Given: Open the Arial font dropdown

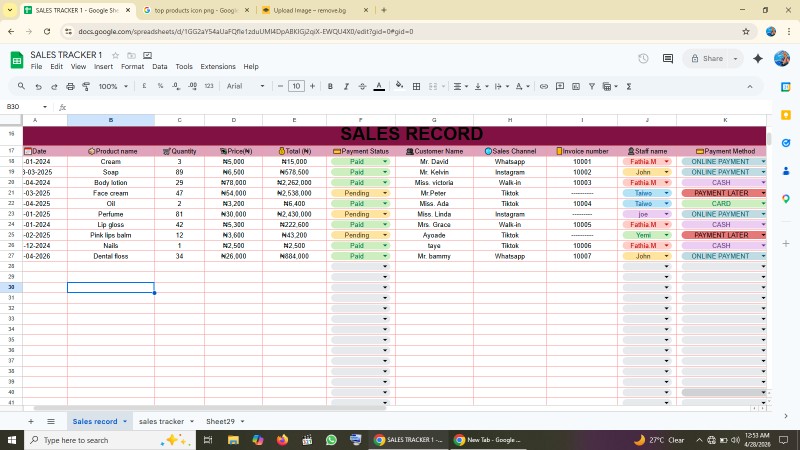Looking at the screenshot, I should [x=246, y=86].
